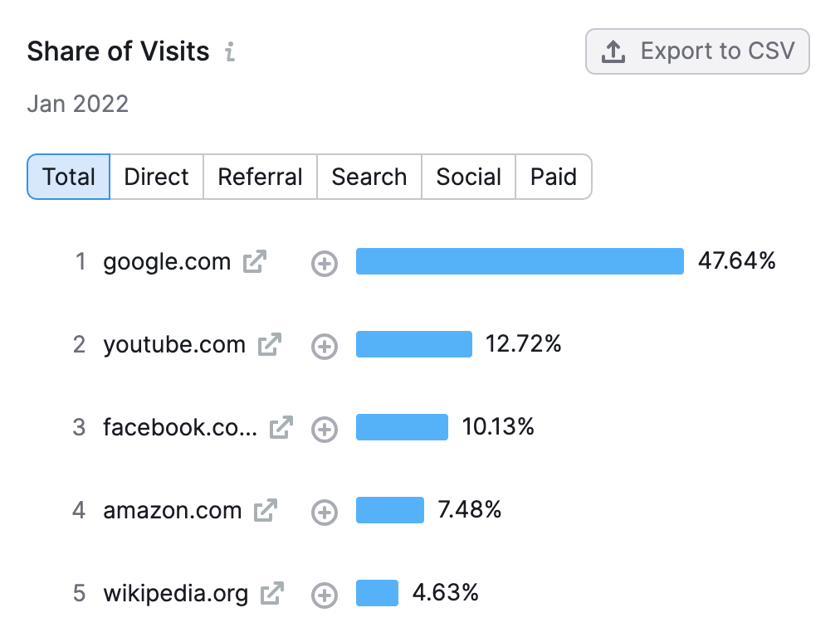The height and width of the screenshot is (632, 840).
Task: Switch to the Referral tab
Action: pos(261,177)
